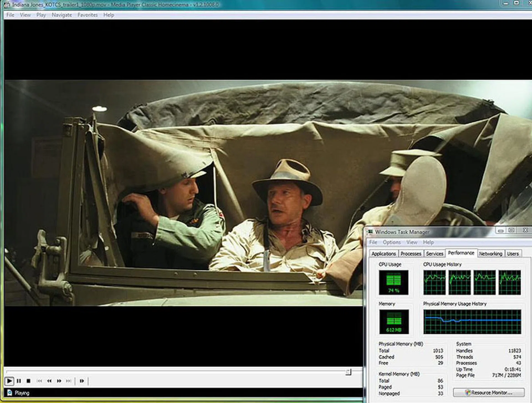Open the View menu in Media Player Classic
This screenshot has width=532, height=403.
tap(25, 15)
